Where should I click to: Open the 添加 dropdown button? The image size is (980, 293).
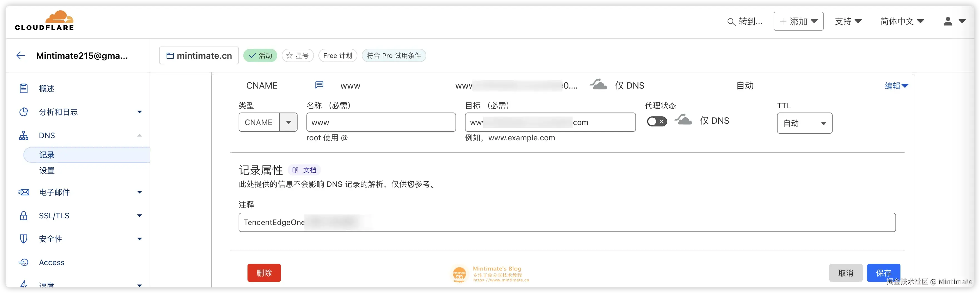pyautogui.click(x=798, y=21)
